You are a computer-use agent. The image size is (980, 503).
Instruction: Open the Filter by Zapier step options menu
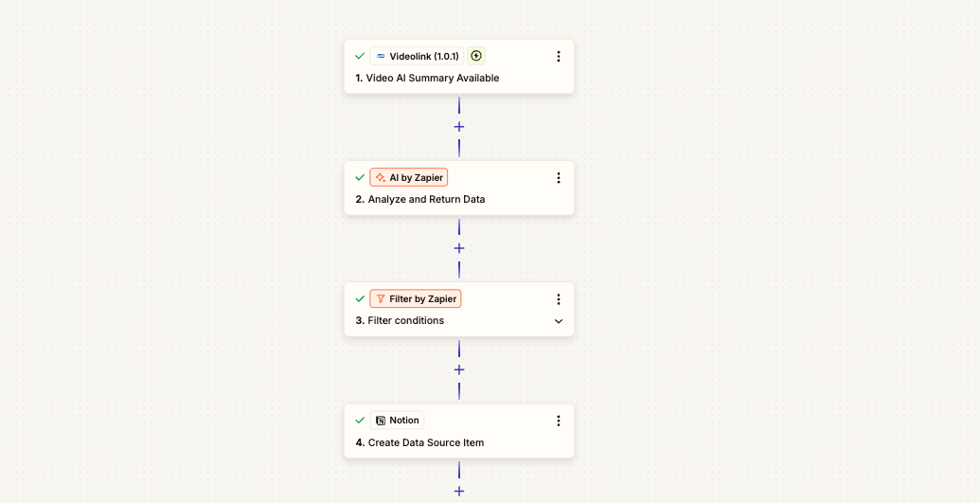click(x=559, y=298)
